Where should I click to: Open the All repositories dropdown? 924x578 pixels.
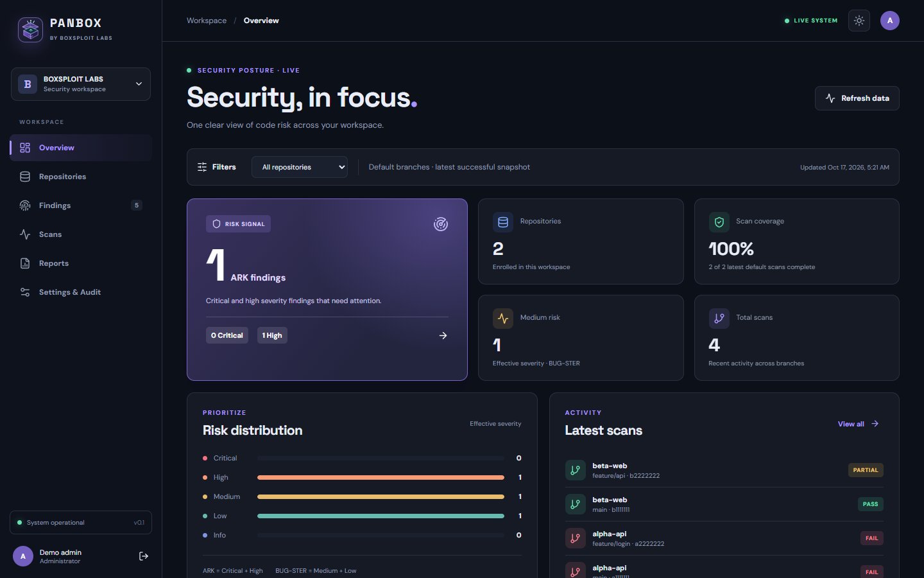tap(300, 167)
